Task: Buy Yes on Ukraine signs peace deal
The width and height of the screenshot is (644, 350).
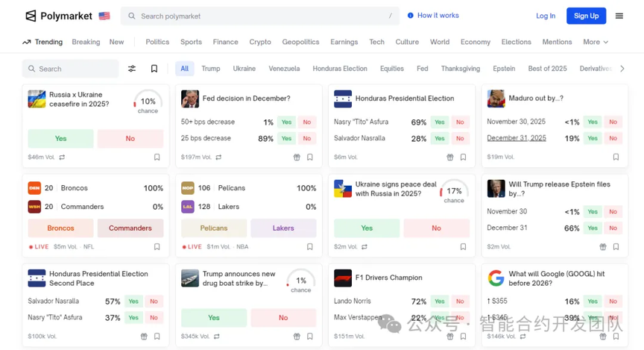Action: pos(367,228)
